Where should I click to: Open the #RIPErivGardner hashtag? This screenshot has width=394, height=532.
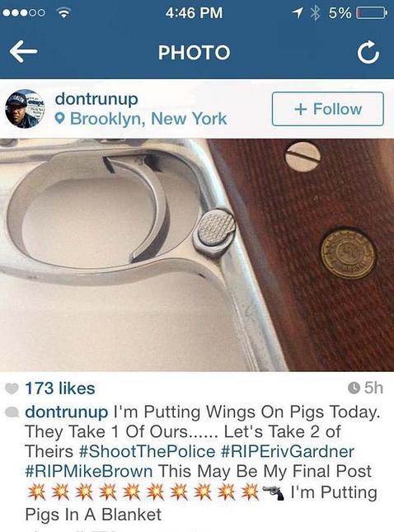pos(288,452)
